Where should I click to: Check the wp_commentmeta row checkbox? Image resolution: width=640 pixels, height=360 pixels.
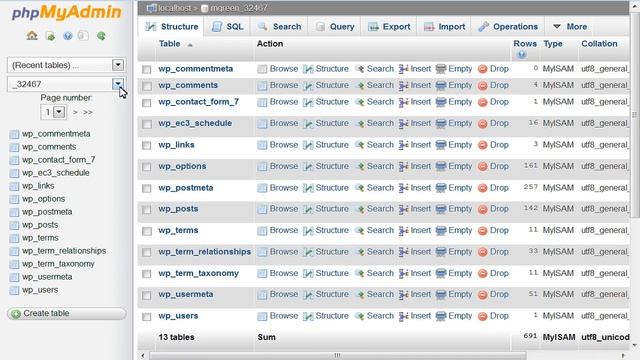point(147,70)
